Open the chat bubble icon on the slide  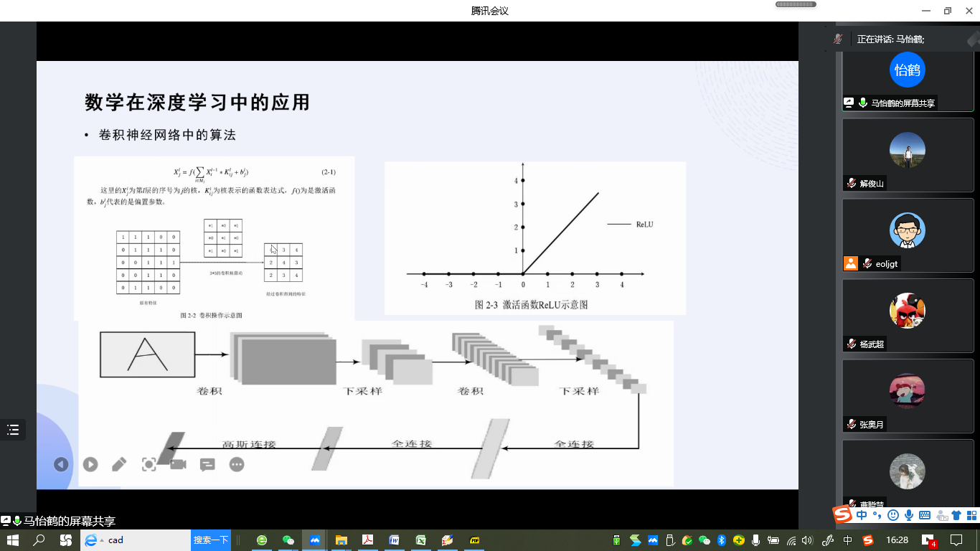(x=207, y=465)
